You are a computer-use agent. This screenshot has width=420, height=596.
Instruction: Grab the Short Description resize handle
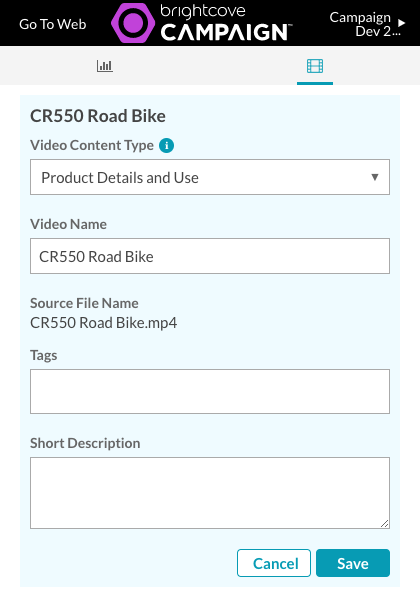[x=384, y=523]
